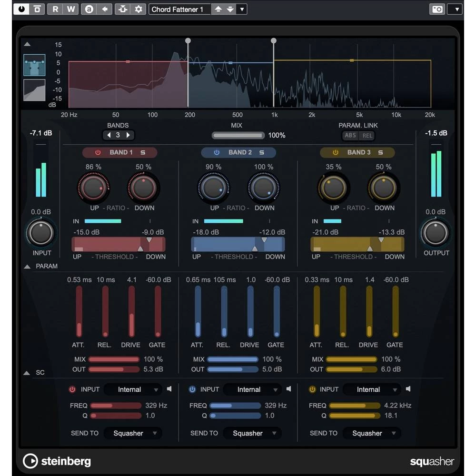Viewport: 476px width, 476px height.
Task: Toggle REL mode under PARAM. LINK
Action: click(x=368, y=135)
